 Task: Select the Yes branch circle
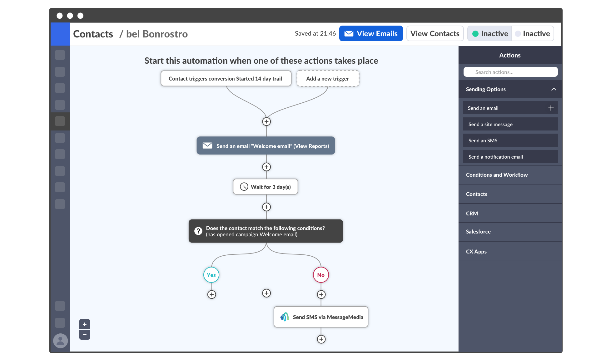click(211, 275)
